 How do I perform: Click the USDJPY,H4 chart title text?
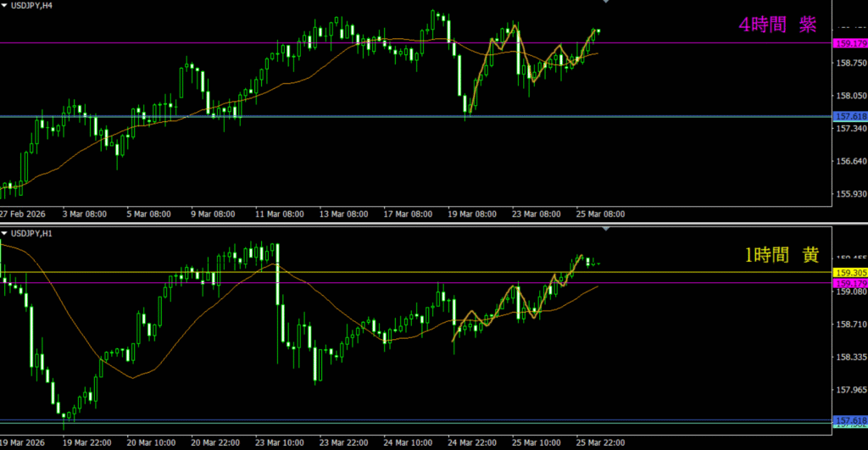pos(34,5)
